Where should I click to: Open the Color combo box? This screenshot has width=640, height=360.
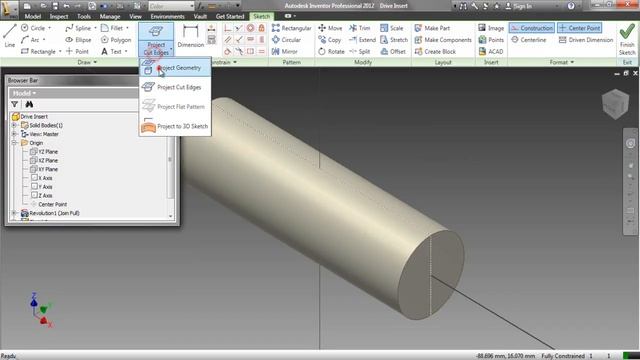click(x=171, y=6)
